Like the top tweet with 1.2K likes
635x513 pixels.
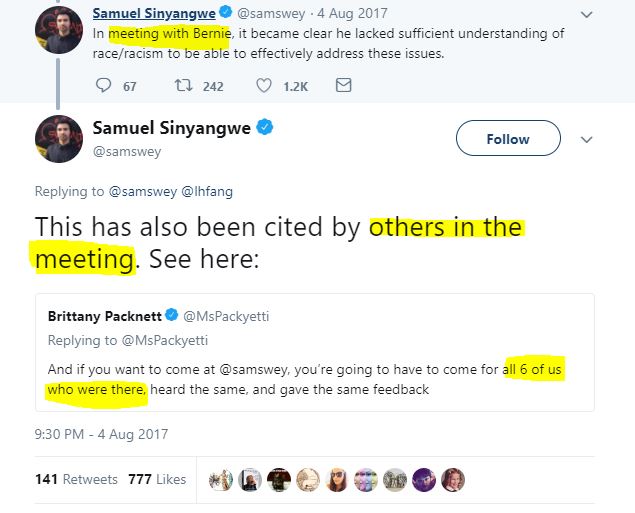click(x=263, y=86)
